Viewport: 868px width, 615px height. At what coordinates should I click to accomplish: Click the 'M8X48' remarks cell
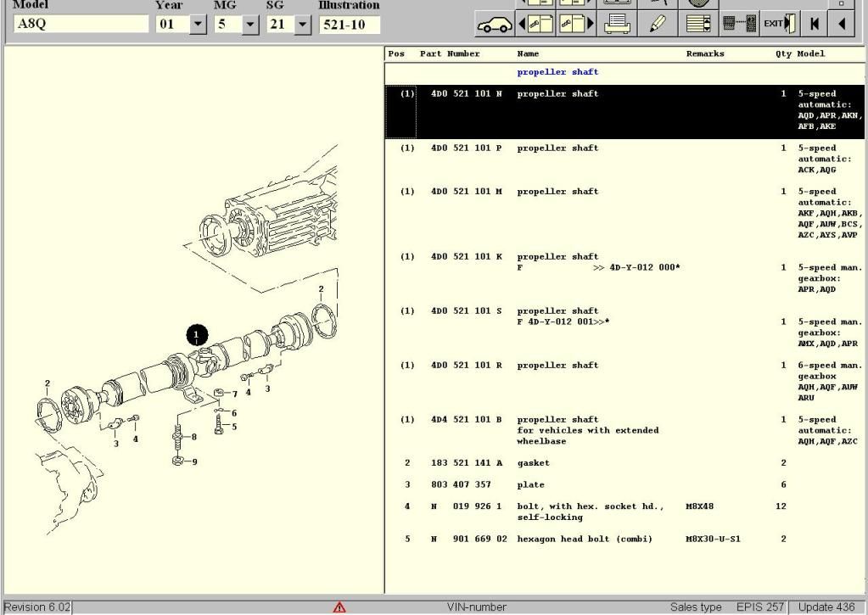coord(699,506)
